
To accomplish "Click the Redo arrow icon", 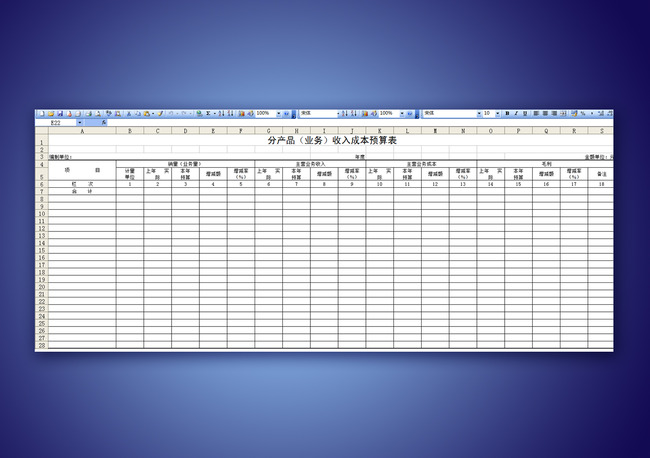I will [x=184, y=114].
